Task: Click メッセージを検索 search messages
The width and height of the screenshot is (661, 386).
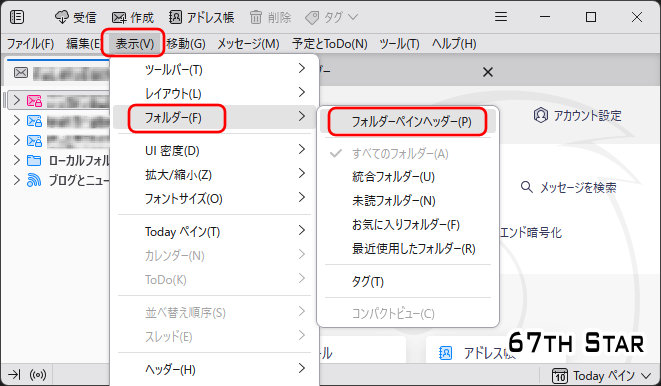Action: 569,187
